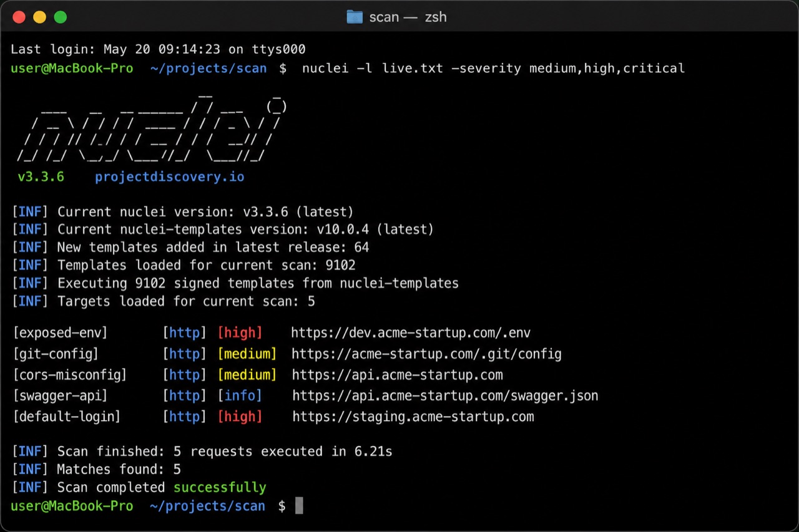Click the [swagger-api] template name
Screen dimensions: 799x532
click(x=60, y=396)
